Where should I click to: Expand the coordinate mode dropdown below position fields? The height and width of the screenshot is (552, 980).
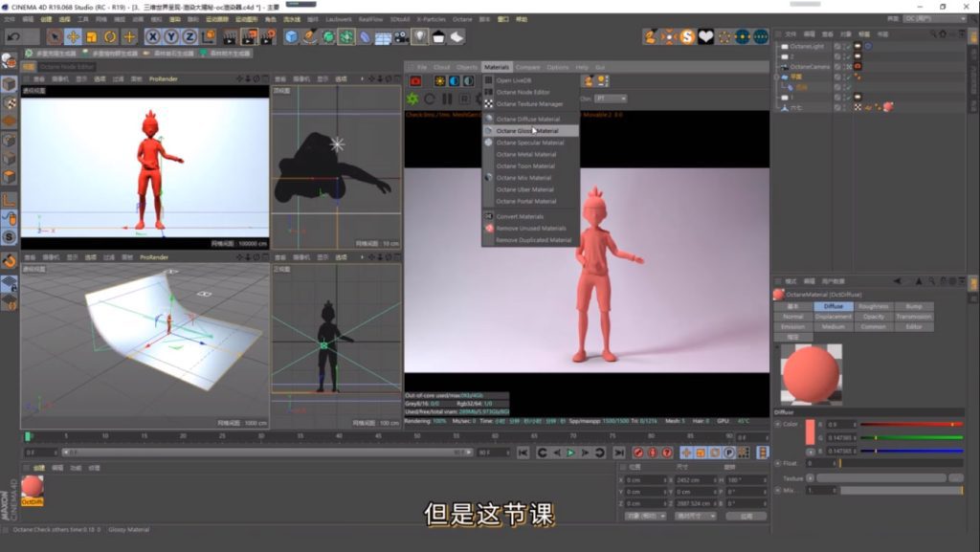[x=645, y=516]
